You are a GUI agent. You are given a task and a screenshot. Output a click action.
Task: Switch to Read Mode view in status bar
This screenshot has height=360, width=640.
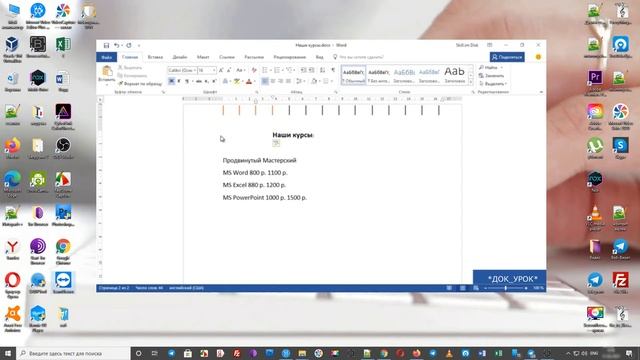click(x=449, y=288)
